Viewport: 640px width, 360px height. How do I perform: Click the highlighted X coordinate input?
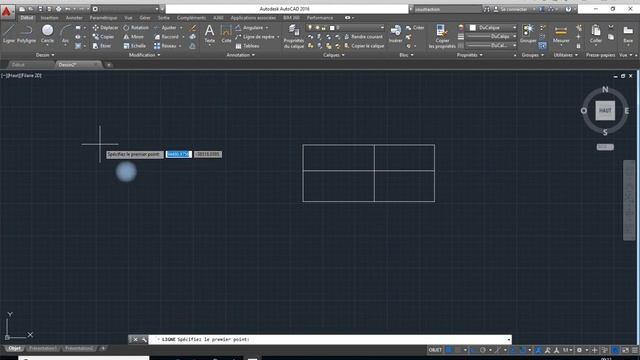point(178,154)
